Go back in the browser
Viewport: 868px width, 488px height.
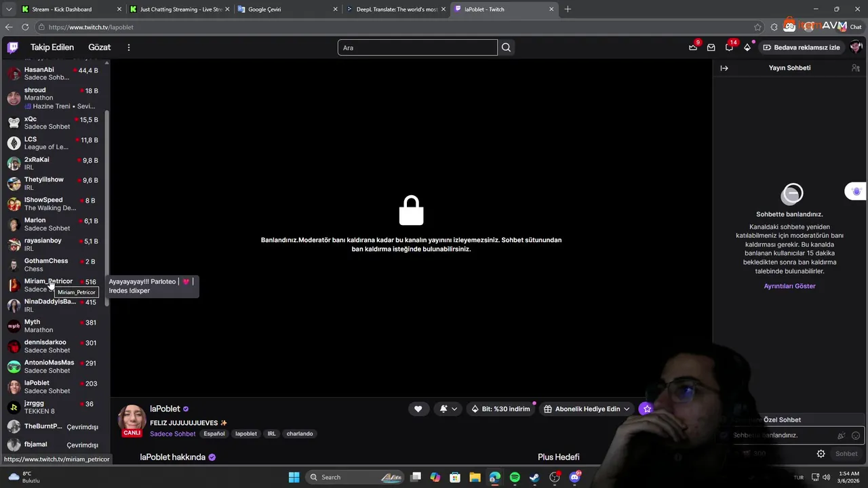9,27
